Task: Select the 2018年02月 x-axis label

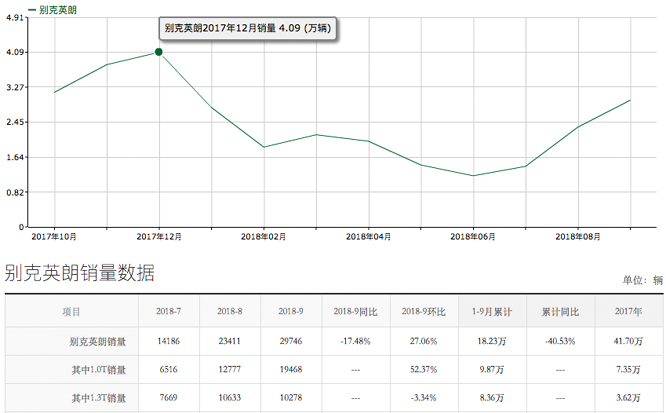Action: [x=264, y=236]
